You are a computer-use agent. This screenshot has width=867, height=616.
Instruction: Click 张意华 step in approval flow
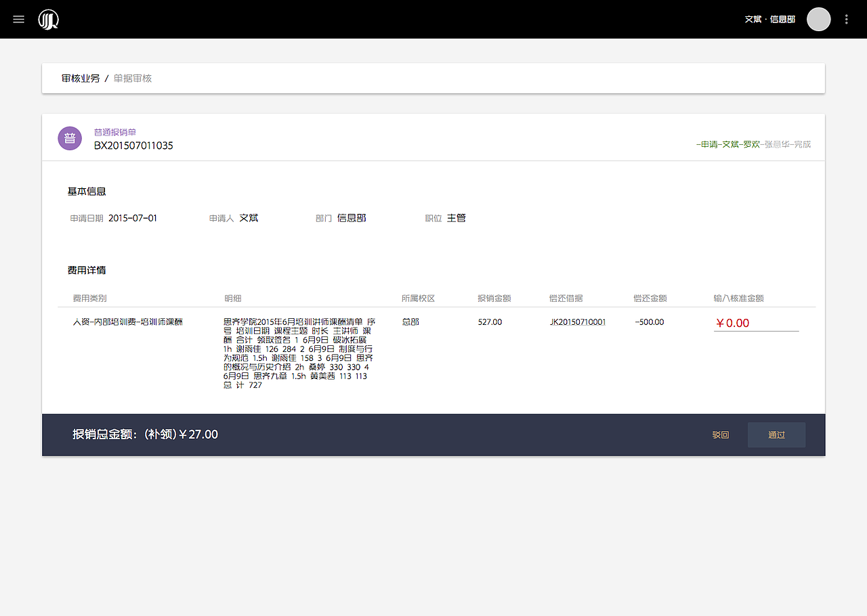[777, 144]
